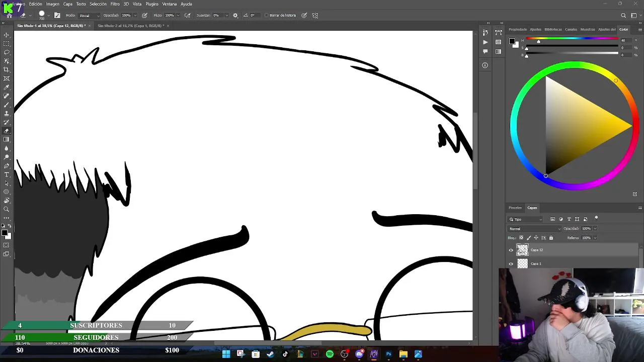Switch to the Pinceles tab
Screen dimensions: 644x362
click(x=515, y=208)
